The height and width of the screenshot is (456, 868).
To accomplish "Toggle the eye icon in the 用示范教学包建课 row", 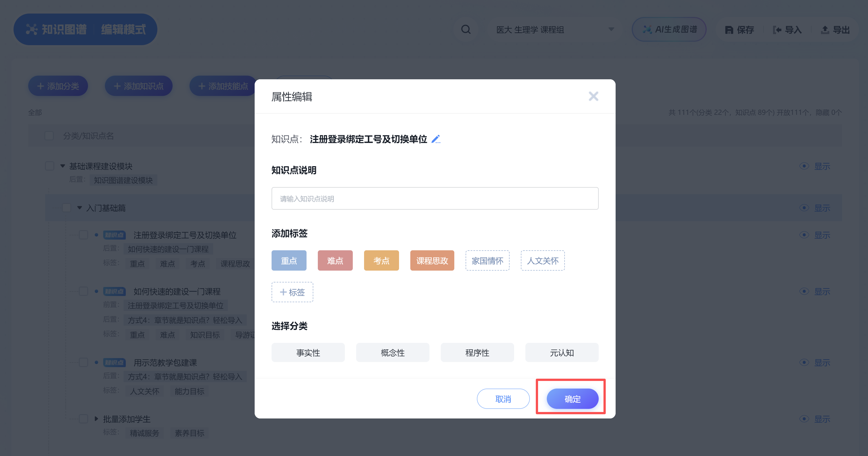I will [x=804, y=362].
